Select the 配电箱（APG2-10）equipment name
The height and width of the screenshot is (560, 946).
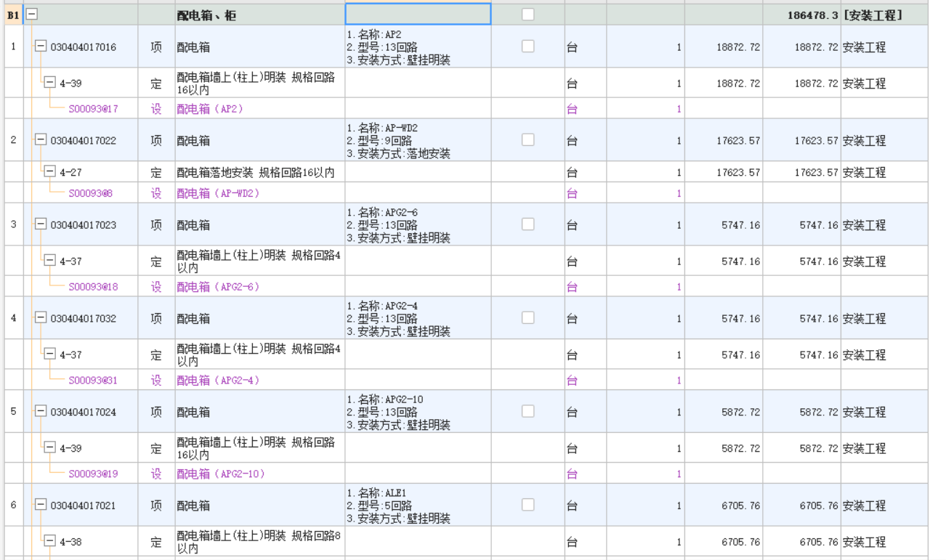[x=221, y=474]
